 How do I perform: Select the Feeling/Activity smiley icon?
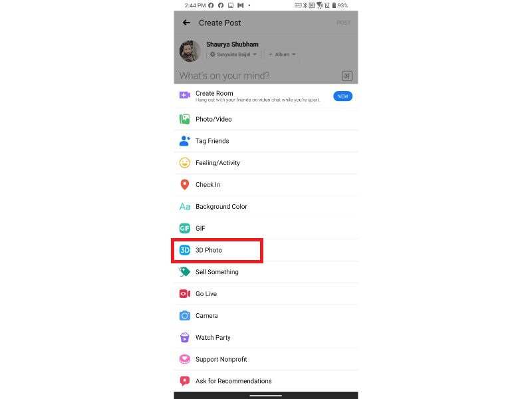click(x=185, y=163)
